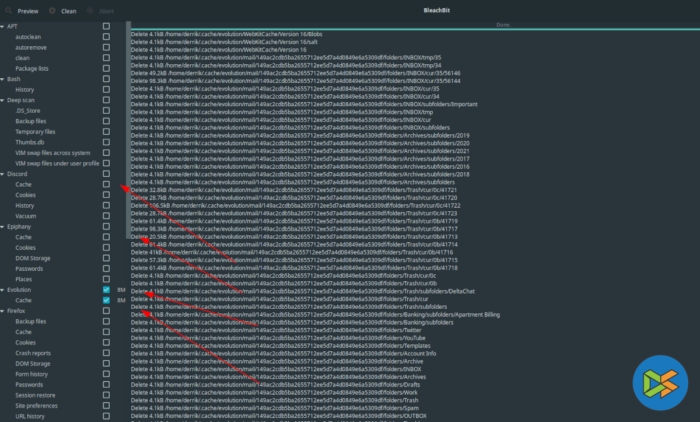
Task: Click the folders/Twitter log line
Action: click(276, 330)
